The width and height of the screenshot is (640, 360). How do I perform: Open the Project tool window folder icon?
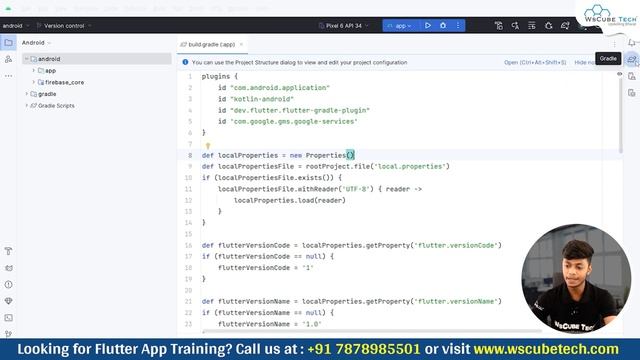8,42
